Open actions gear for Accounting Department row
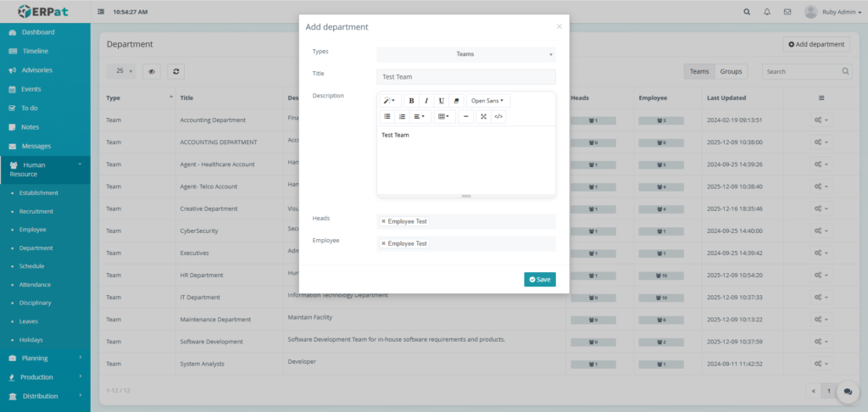This screenshot has width=868, height=412. tap(821, 120)
